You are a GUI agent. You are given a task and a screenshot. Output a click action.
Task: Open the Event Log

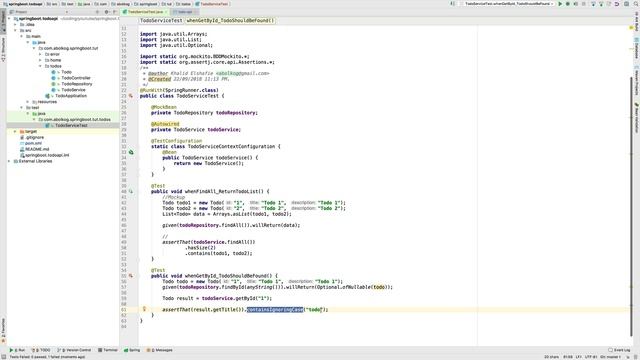(x=619, y=350)
